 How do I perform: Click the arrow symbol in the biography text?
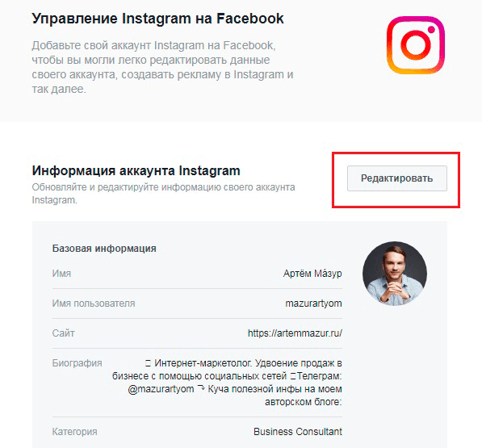pos(201,388)
